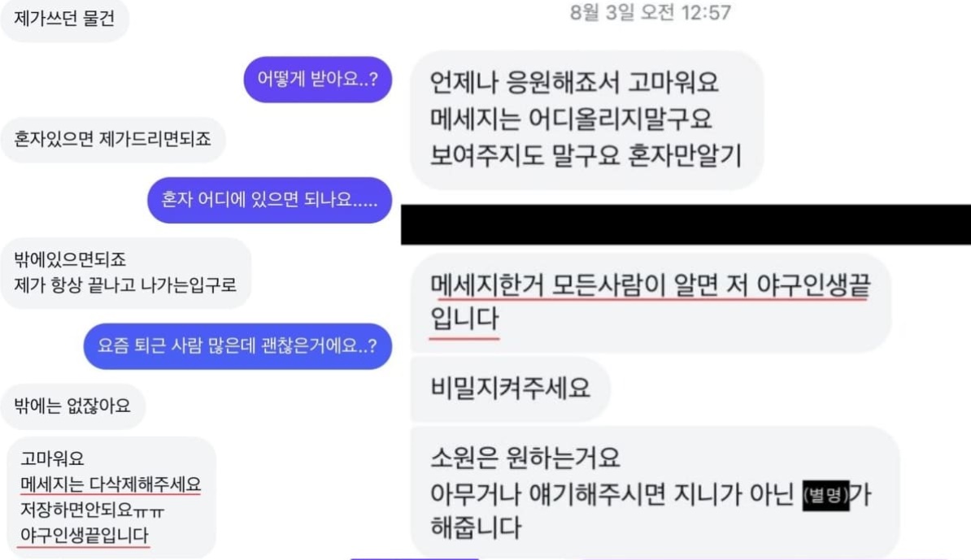
Task: Click the '해줍니다' text in last bubble
Action: [476, 527]
